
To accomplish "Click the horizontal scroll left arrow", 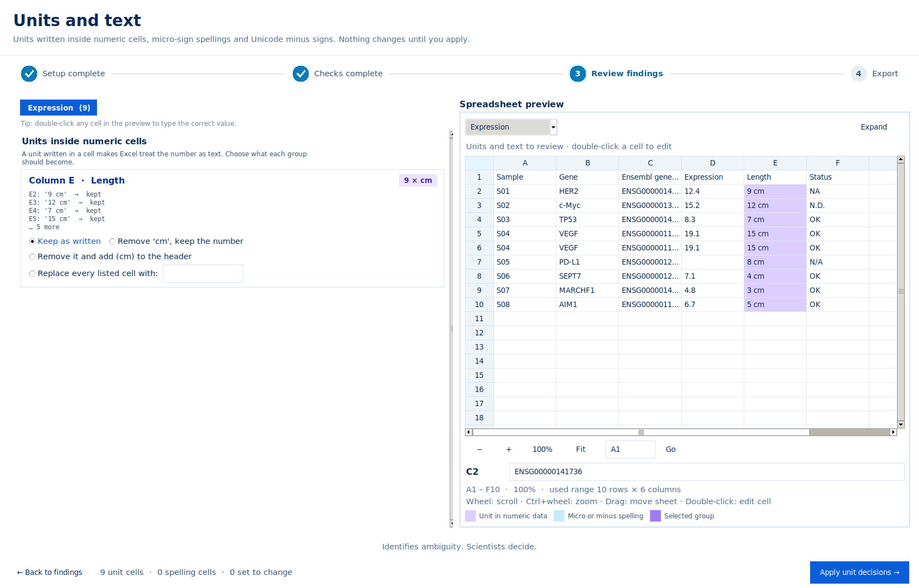I will tap(469, 432).
